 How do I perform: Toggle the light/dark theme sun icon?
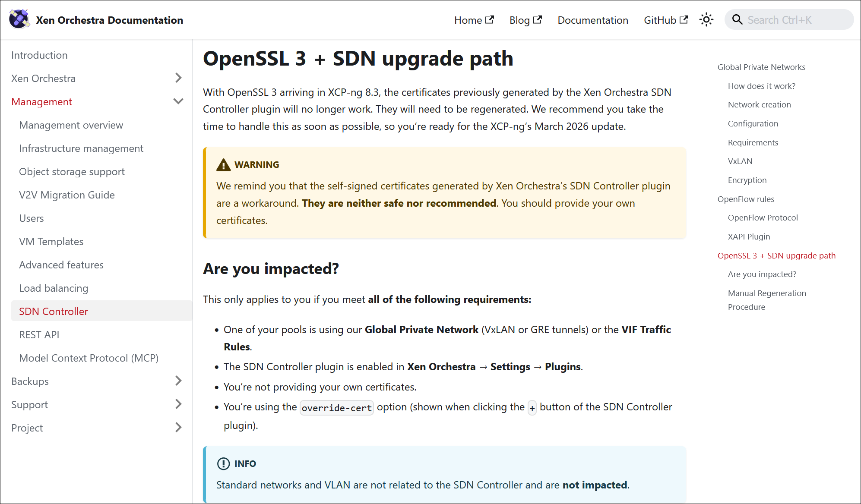click(706, 20)
